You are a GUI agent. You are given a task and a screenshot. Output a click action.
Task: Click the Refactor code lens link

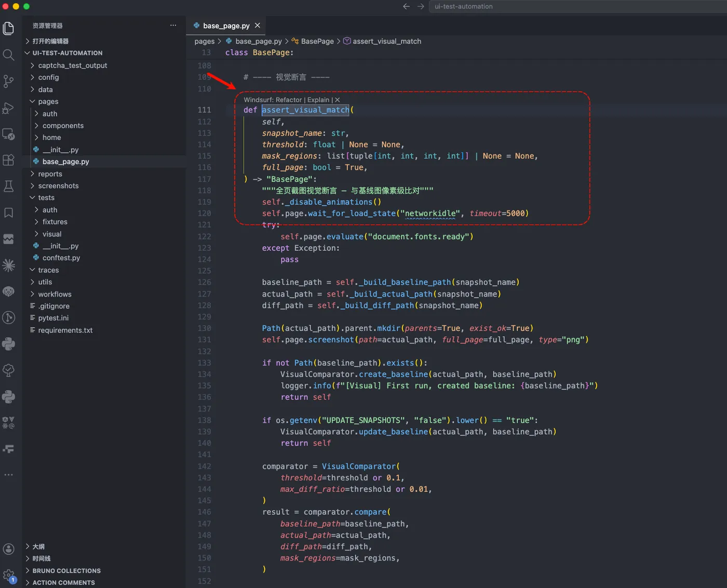pyautogui.click(x=289, y=100)
